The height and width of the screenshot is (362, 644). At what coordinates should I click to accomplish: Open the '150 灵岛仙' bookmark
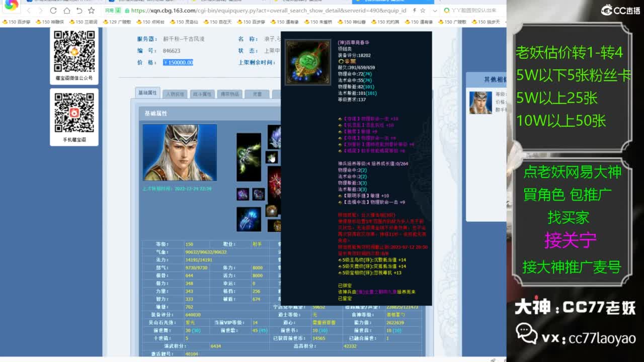184,22
